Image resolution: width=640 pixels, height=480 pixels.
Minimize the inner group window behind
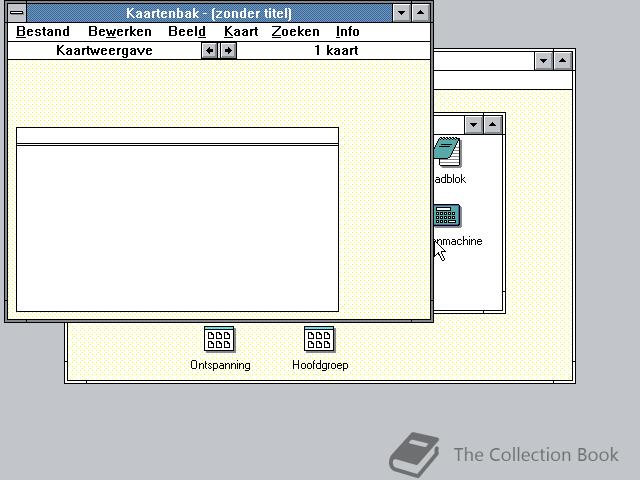coord(473,125)
